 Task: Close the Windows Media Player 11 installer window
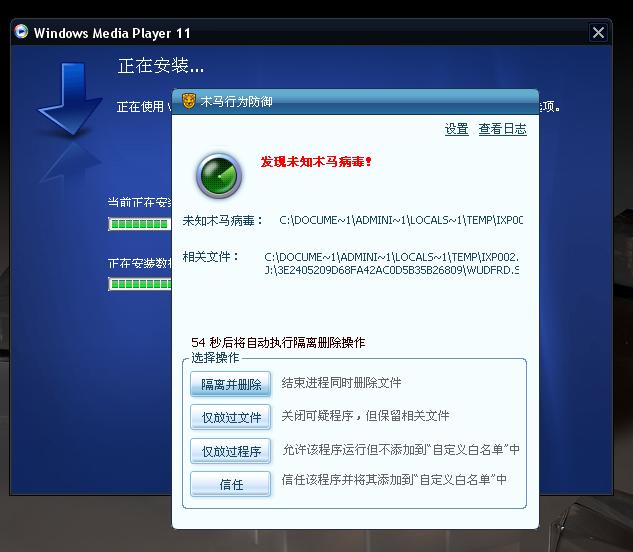pyautogui.click(x=598, y=32)
